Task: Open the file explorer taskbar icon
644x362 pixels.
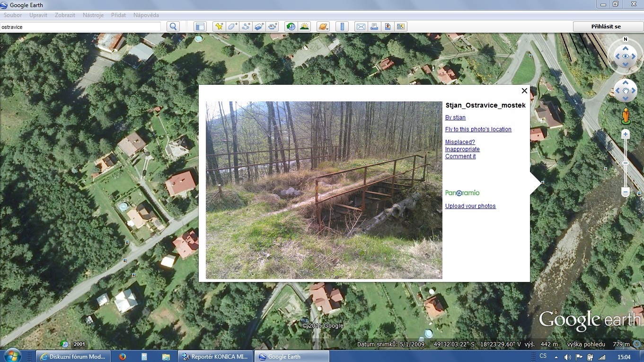Action: click(x=166, y=357)
